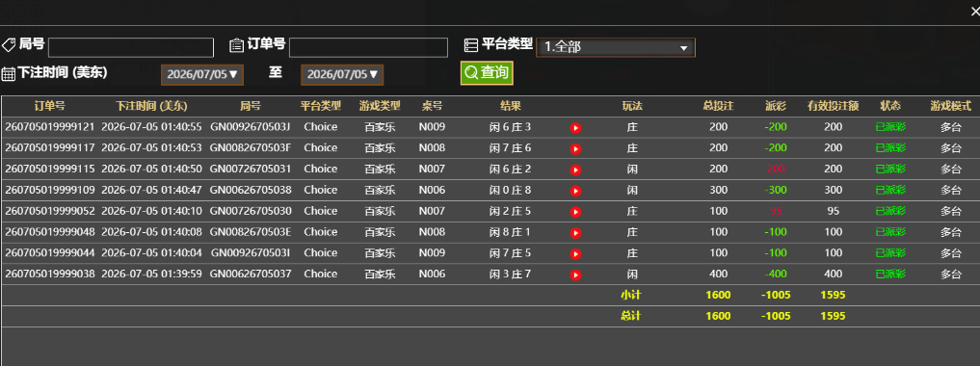The width and height of the screenshot is (980, 366).
Task: Select order number 260705019999121
Action: pyautogui.click(x=50, y=127)
